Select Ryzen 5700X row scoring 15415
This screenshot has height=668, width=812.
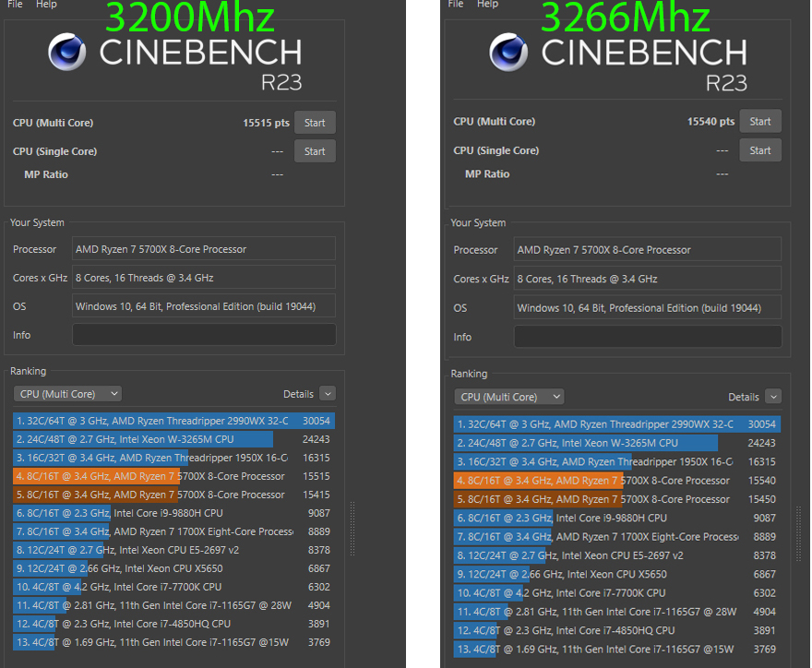(x=174, y=495)
